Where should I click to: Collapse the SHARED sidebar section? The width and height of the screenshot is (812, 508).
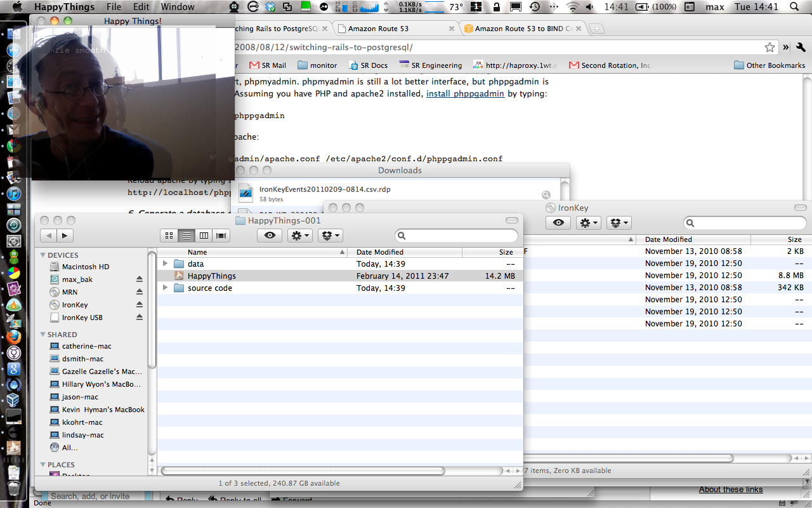43,335
